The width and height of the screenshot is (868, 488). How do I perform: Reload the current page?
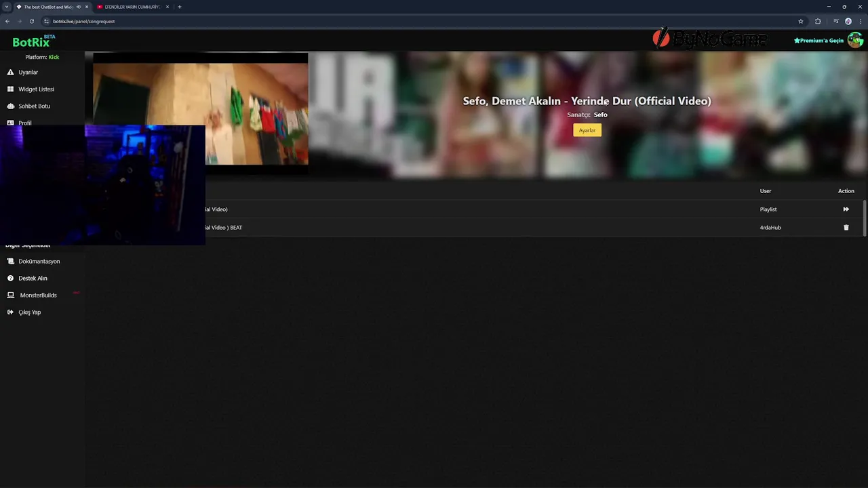click(31, 21)
